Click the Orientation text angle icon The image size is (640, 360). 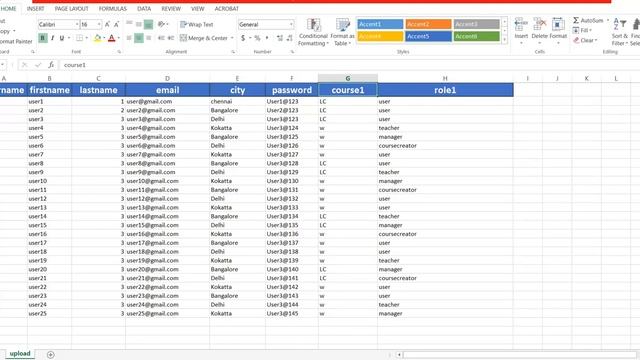click(162, 24)
